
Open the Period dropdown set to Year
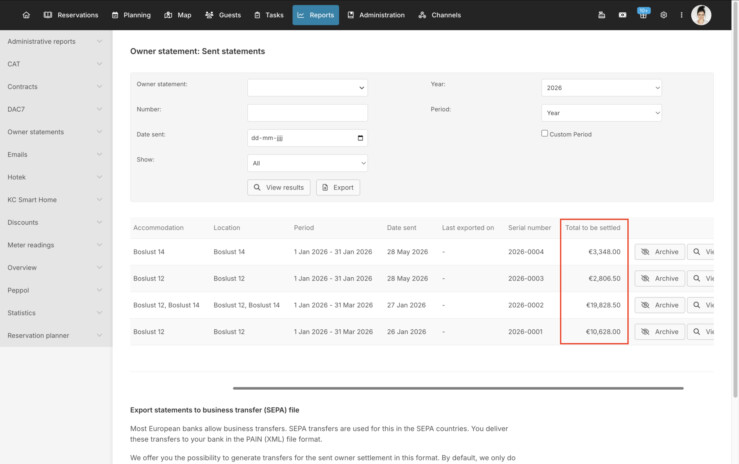tap(601, 113)
